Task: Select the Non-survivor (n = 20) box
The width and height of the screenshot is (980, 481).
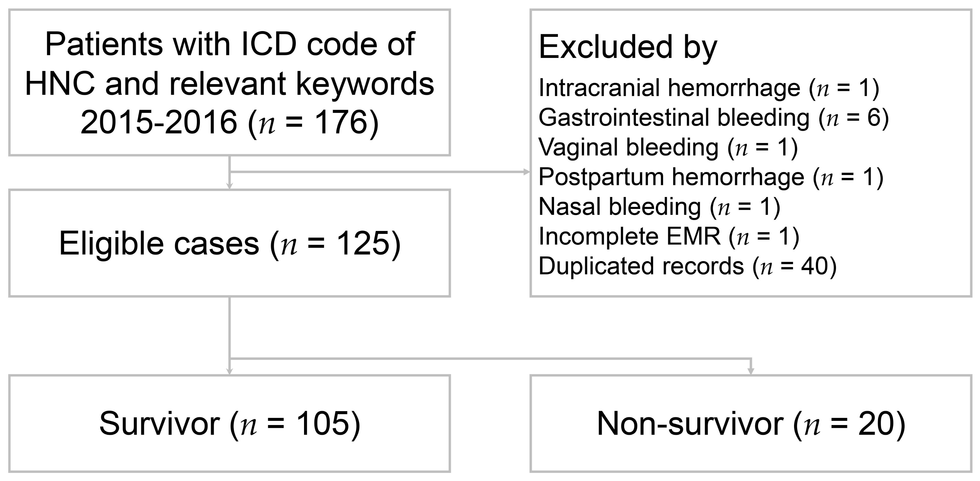Action: [x=751, y=423]
